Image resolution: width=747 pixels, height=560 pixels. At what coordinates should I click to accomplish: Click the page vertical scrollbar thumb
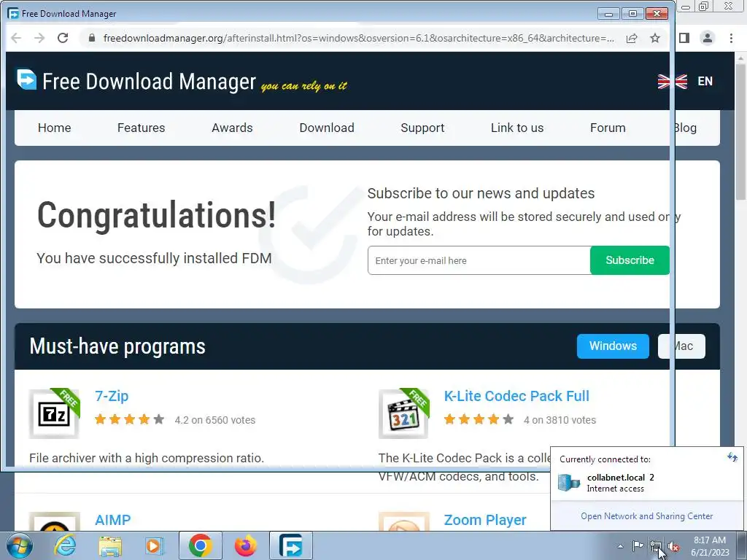point(740,132)
